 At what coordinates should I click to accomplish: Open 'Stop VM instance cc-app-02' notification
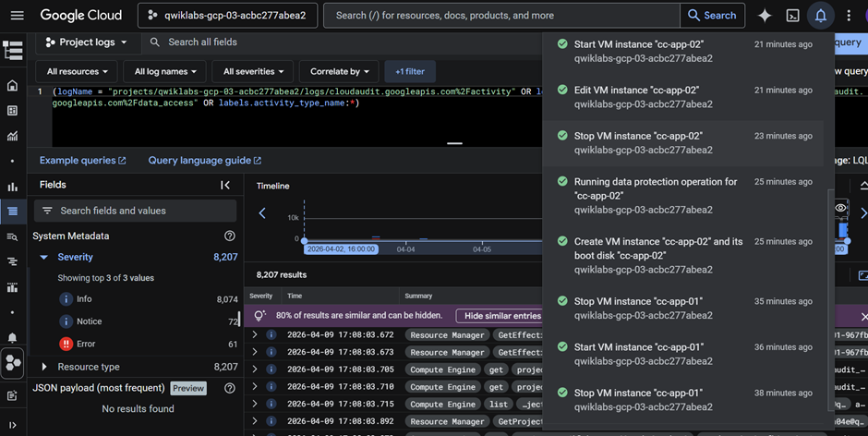(638, 136)
